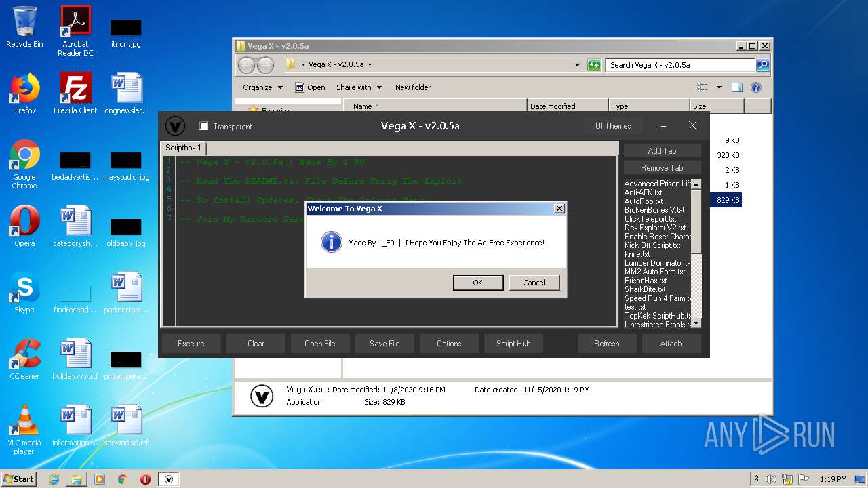Screen dimensions: 868x488
Task: Click the blue info icon in dialog
Action: pos(331,242)
